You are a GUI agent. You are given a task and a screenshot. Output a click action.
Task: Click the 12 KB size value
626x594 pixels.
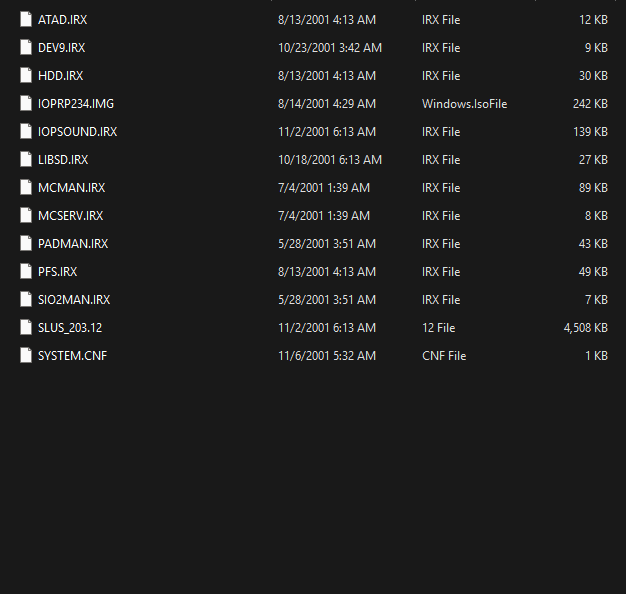(x=594, y=20)
